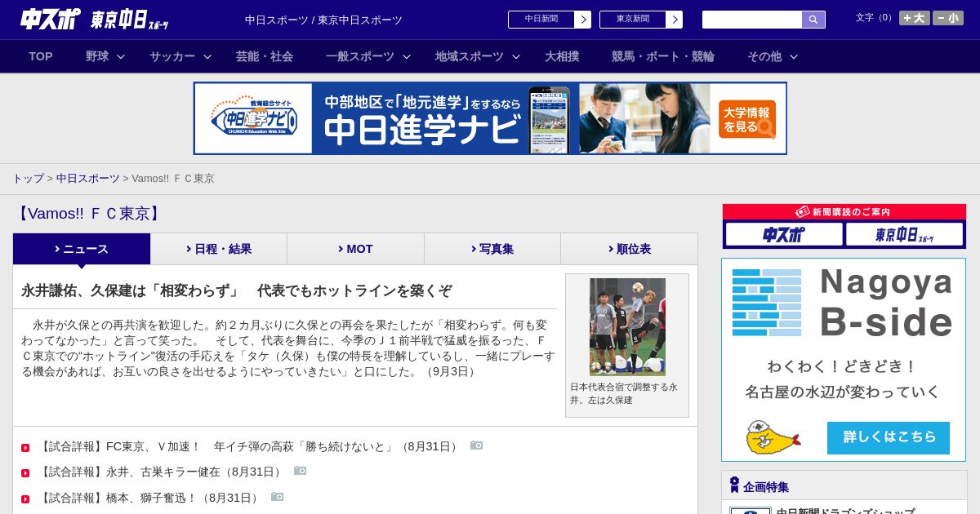Switch to MOT tab

tap(355, 249)
